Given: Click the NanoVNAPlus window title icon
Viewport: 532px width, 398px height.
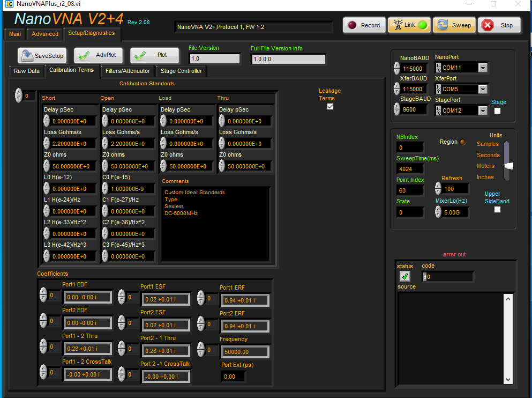Looking at the screenshot, I should pyautogui.click(x=9, y=4).
